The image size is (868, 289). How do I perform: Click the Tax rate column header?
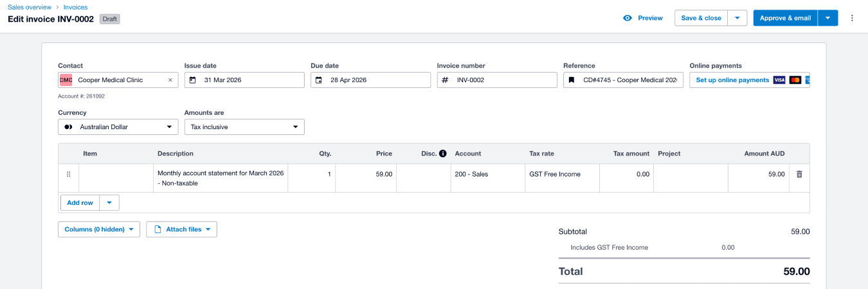pyautogui.click(x=541, y=153)
